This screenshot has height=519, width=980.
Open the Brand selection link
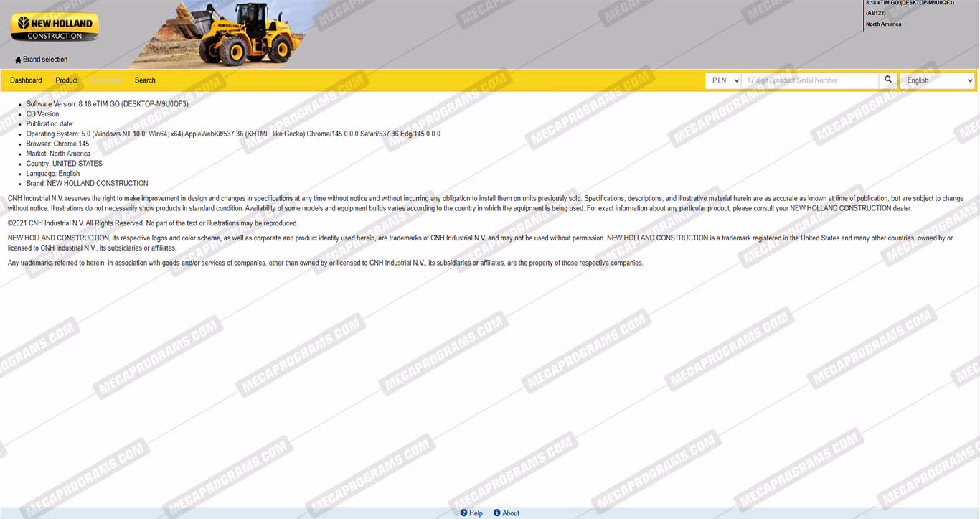click(x=45, y=60)
